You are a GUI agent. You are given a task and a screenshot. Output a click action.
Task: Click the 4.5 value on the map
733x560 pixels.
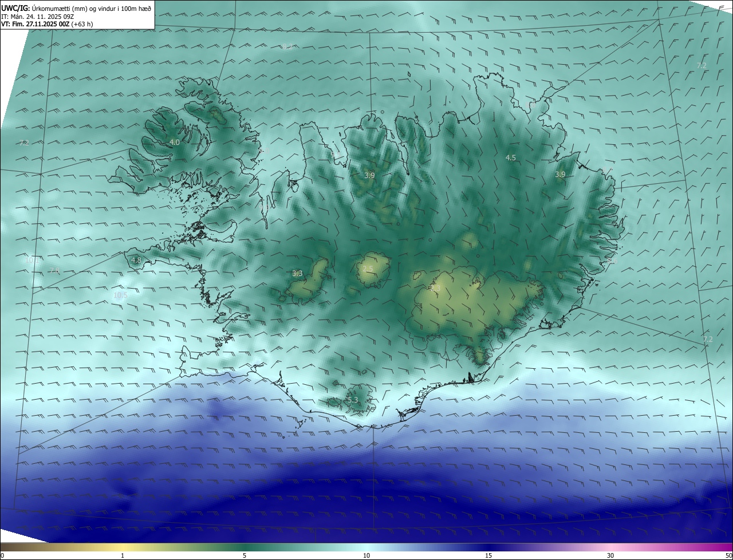[x=511, y=157]
